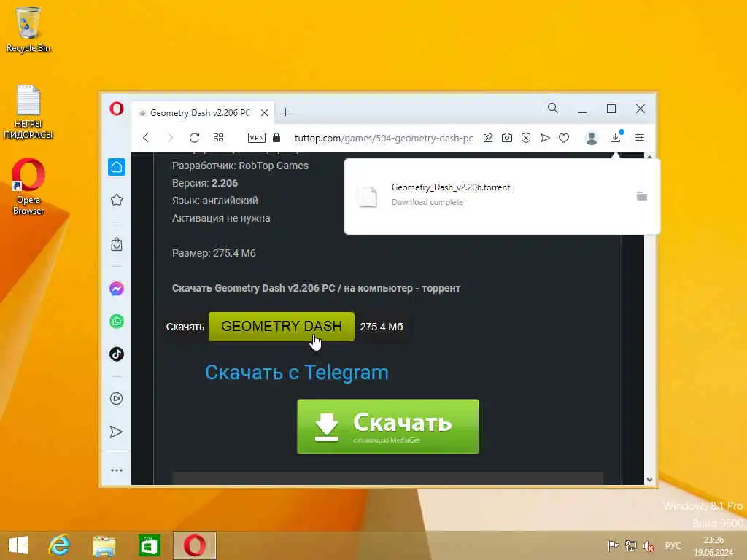Open a new tab with plus button
This screenshot has width=747, height=560.
(285, 112)
